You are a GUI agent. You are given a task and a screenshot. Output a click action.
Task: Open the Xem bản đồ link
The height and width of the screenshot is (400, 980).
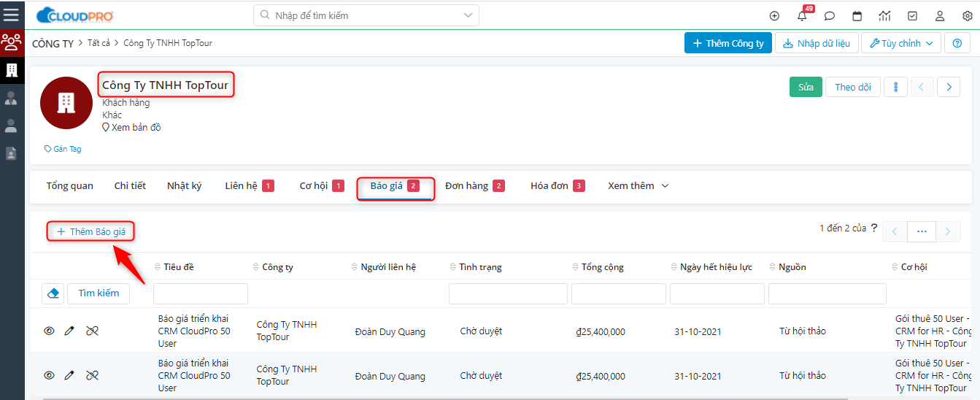(132, 128)
